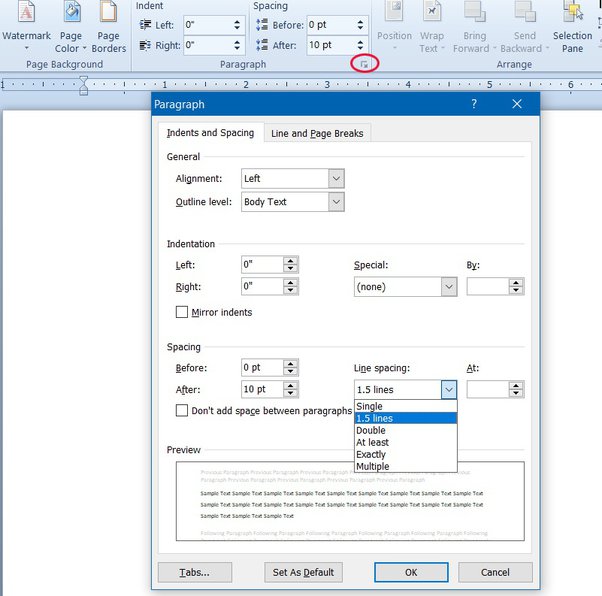Switch to Line and Page Breaks tab
Screen dimensions: 602x596
tap(317, 133)
